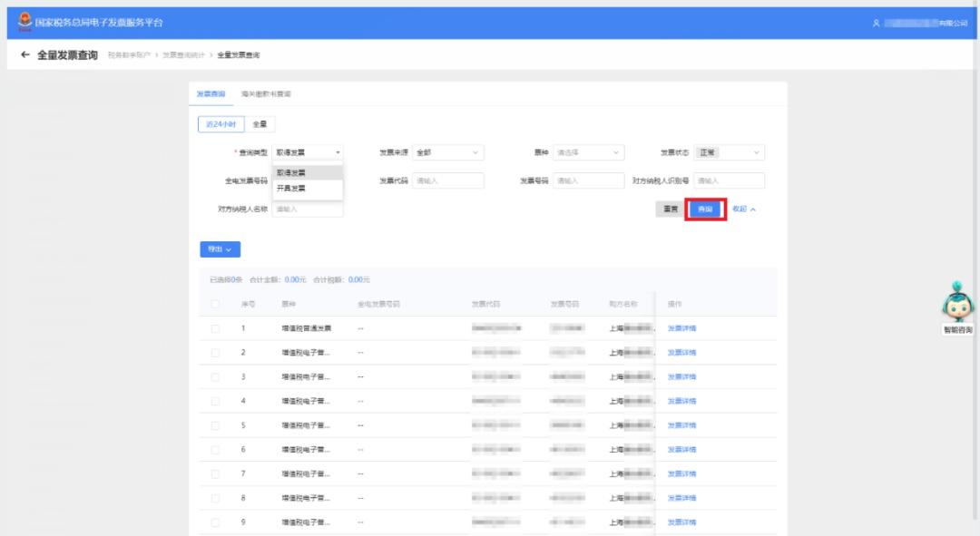Image resolution: width=980 pixels, height=536 pixels.
Task: Click the tax bureau emblem logo
Action: point(25,21)
